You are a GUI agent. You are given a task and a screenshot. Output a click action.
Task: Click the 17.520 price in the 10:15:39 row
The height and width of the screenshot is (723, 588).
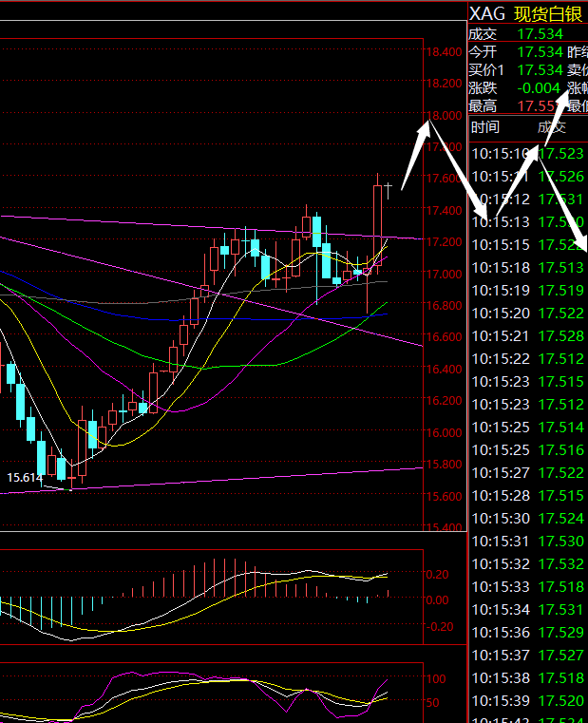pos(560,701)
